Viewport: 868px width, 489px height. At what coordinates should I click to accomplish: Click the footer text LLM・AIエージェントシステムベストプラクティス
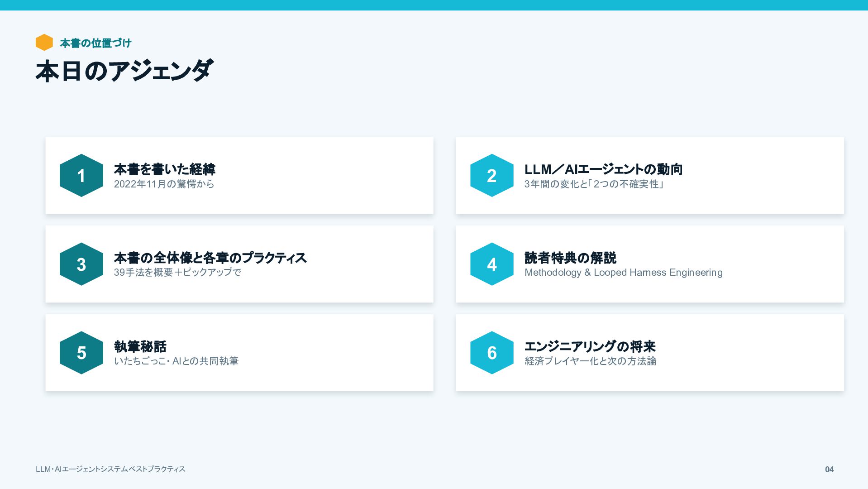[110, 469]
